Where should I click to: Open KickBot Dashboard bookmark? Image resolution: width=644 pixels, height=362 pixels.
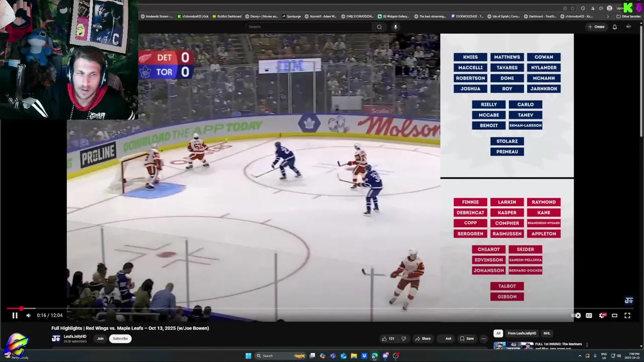[x=227, y=16]
